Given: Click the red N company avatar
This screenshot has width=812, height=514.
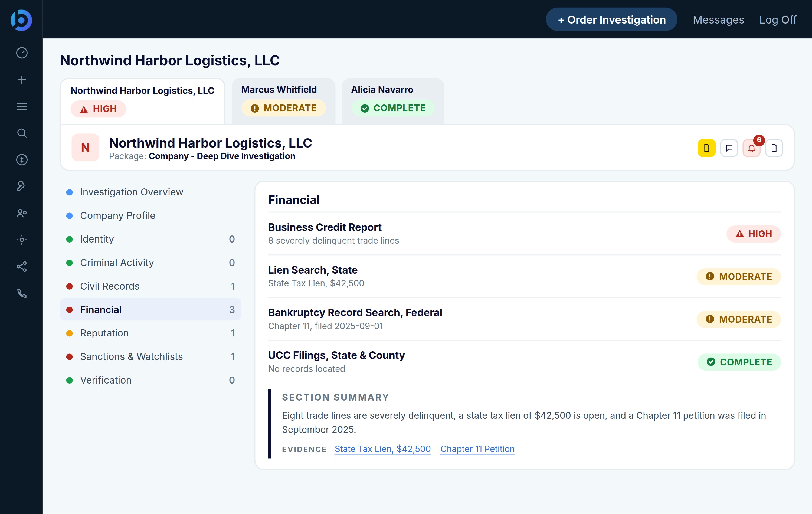Looking at the screenshot, I should tap(85, 148).
